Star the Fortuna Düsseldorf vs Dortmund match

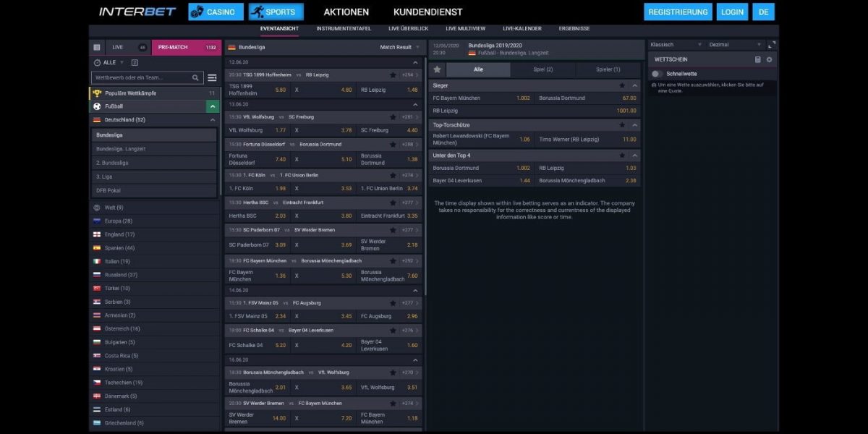click(393, 144)
